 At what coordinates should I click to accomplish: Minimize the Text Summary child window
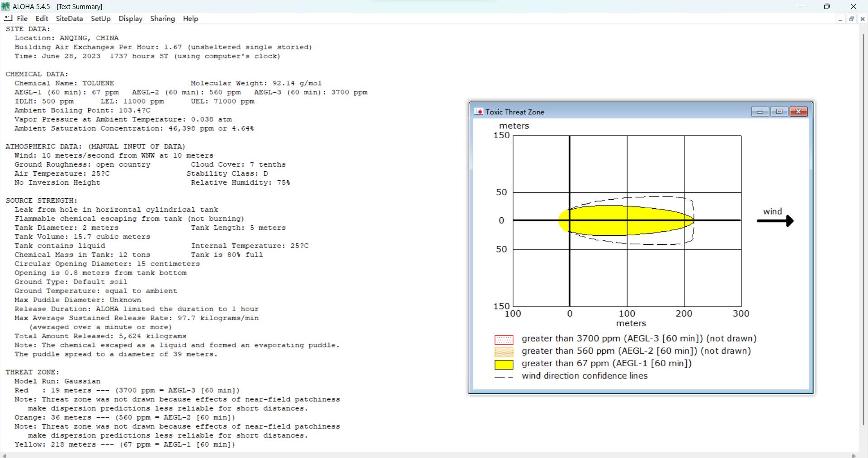[x=840, y=19]
